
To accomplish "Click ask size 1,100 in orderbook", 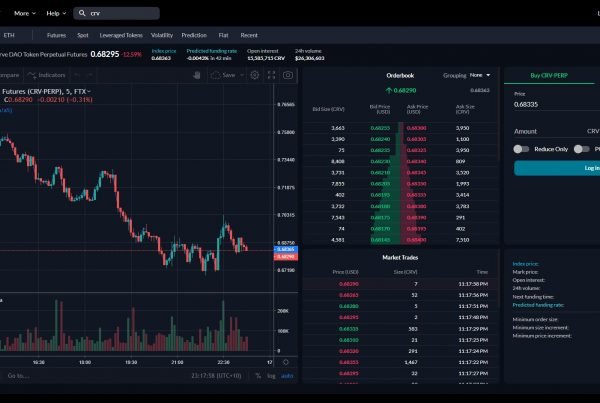I will click(463, 139).
